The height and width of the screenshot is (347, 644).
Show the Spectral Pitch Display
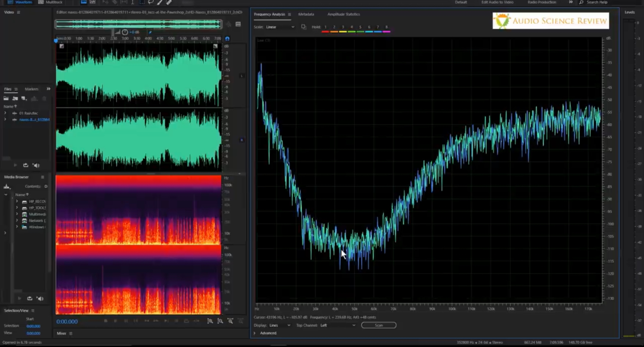tap(92, 2)
